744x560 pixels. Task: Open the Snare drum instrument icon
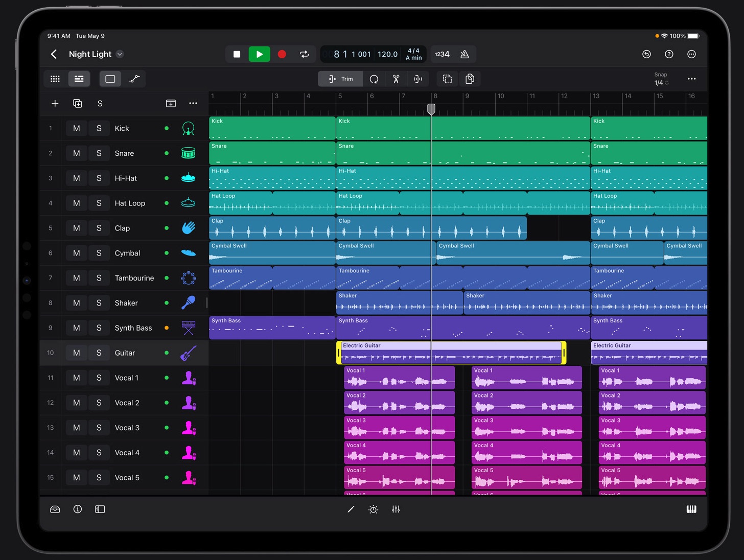[189, 153]
